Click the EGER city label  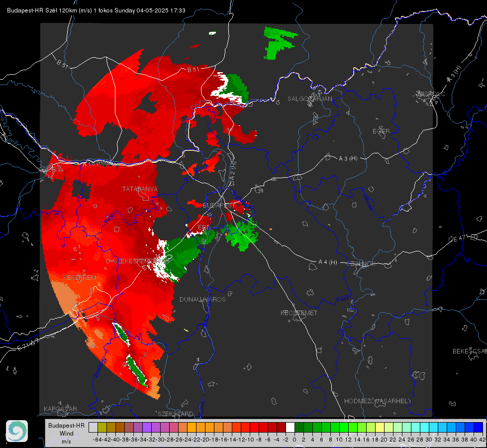coord(381,131)
